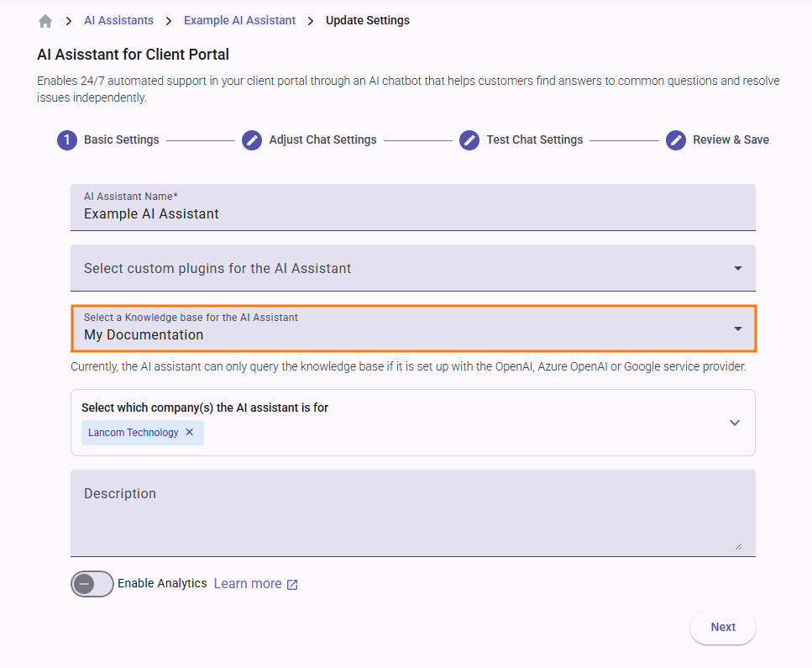Click the external link icon beside Learn more

pos(292,585)
